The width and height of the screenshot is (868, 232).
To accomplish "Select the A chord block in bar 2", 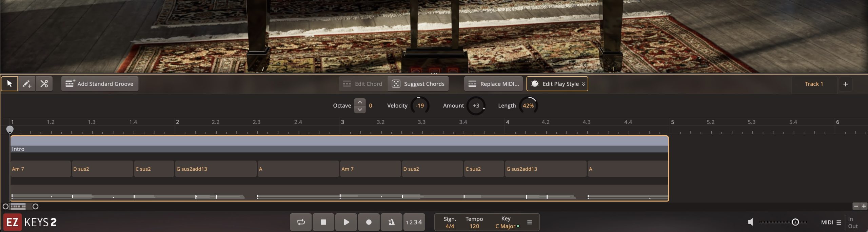I will [298, 169].
